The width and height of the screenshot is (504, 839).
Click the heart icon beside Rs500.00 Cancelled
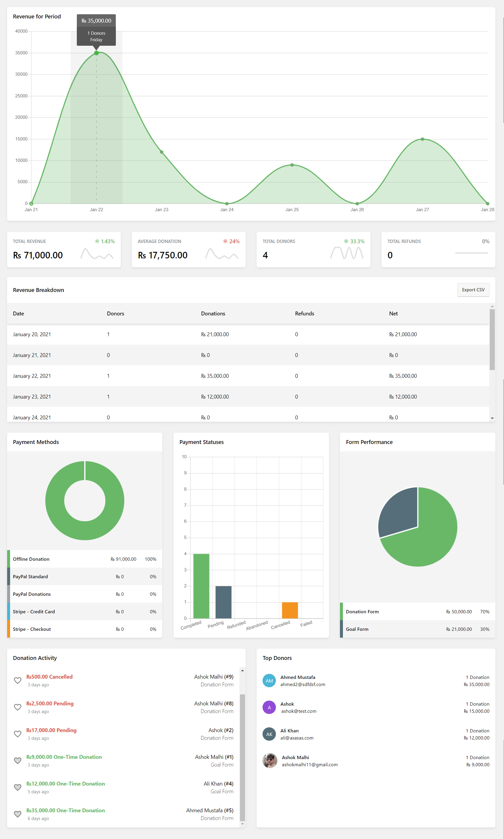tap(18, 680)
